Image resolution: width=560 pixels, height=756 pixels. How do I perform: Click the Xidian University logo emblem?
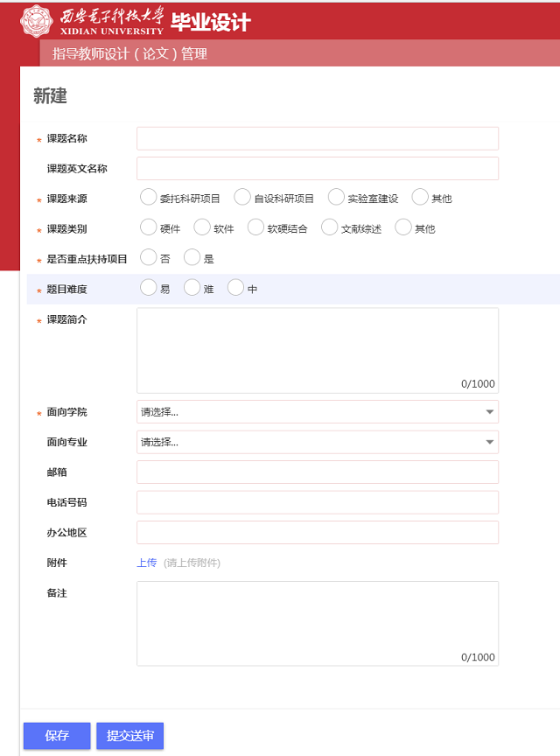[x=36, y=21]
